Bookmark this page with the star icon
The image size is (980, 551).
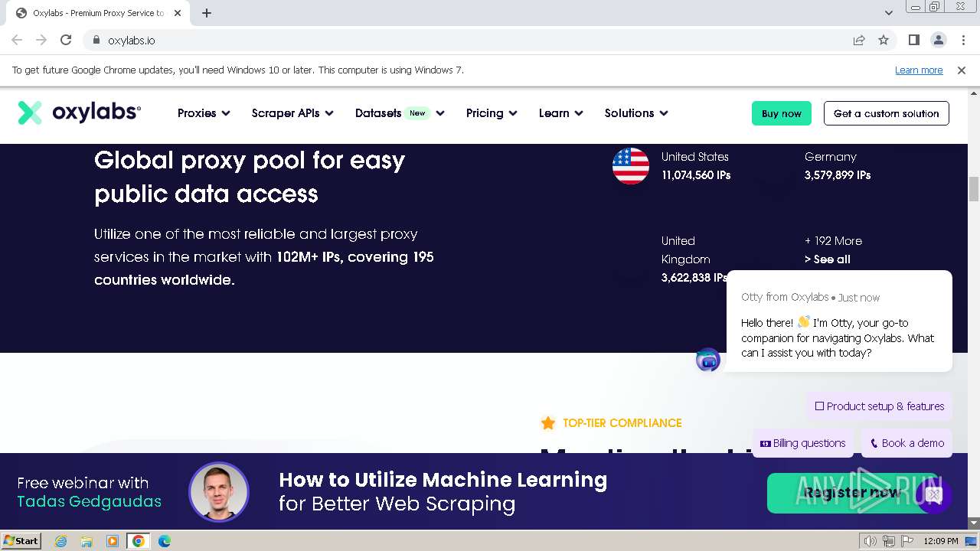click(884, 40)
